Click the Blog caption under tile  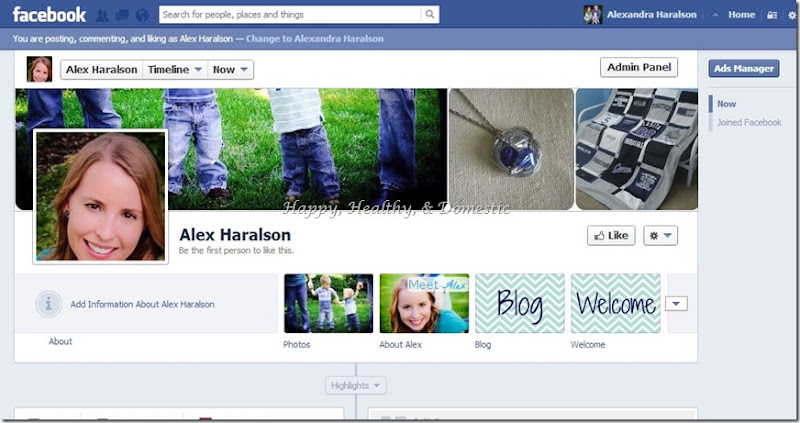483,344
